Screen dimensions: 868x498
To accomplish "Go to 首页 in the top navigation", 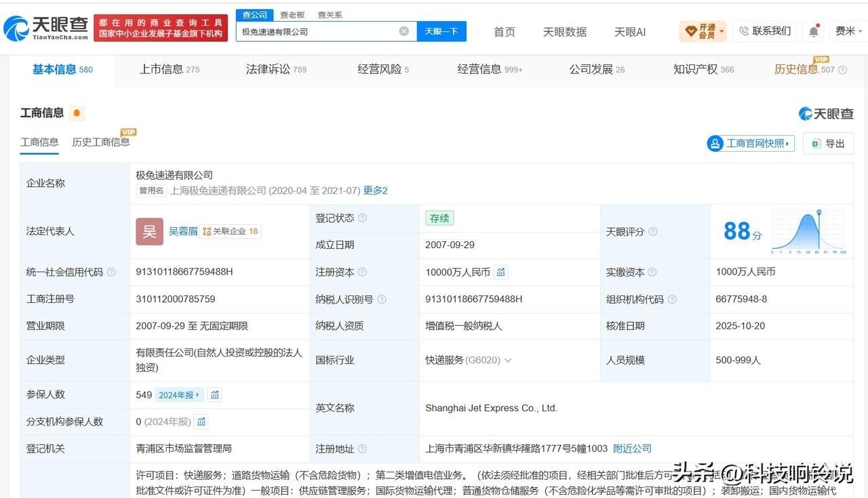I will point(505,32).
